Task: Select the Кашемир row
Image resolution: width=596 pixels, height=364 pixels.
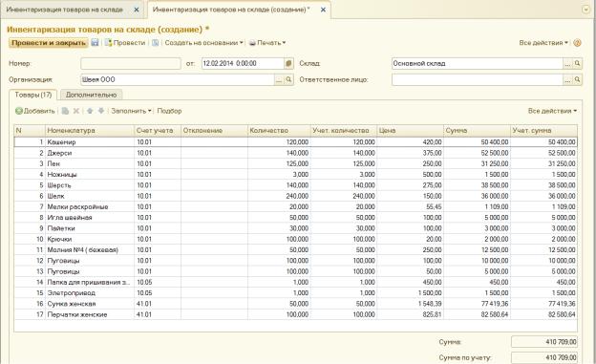Action: coord(296,141)
